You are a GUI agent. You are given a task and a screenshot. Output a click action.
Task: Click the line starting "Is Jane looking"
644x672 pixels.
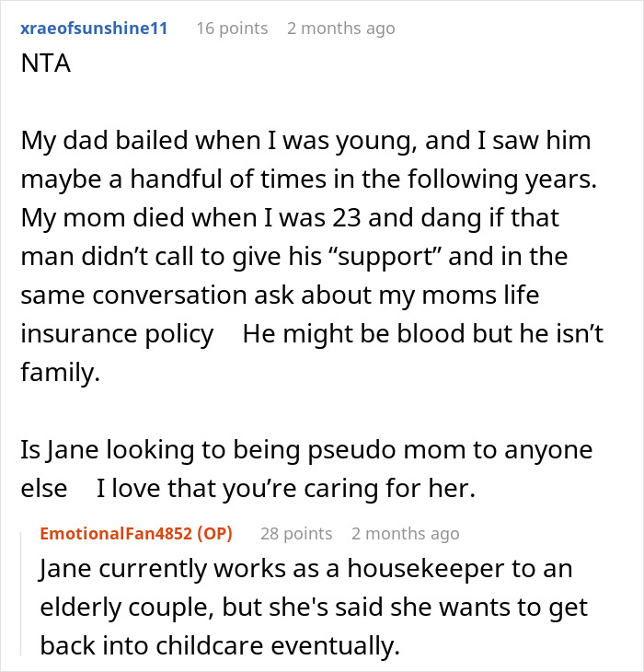[x=304, y=451]
